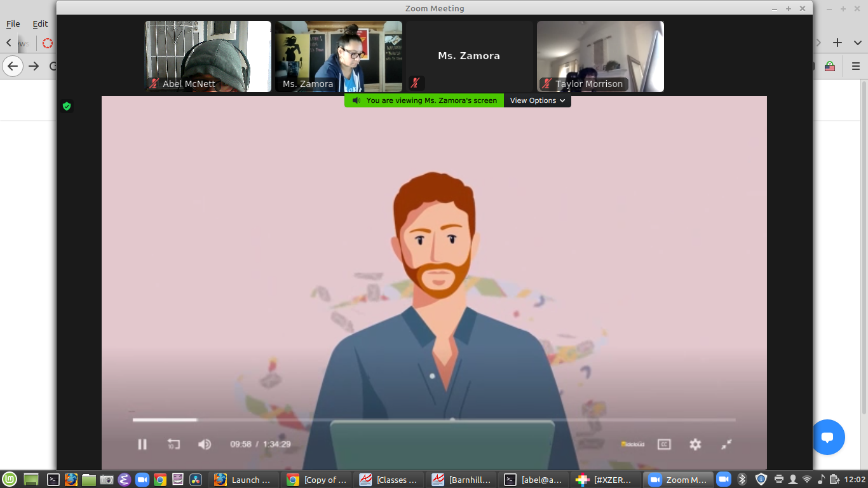Mute the video player volume

coord(204,444)
